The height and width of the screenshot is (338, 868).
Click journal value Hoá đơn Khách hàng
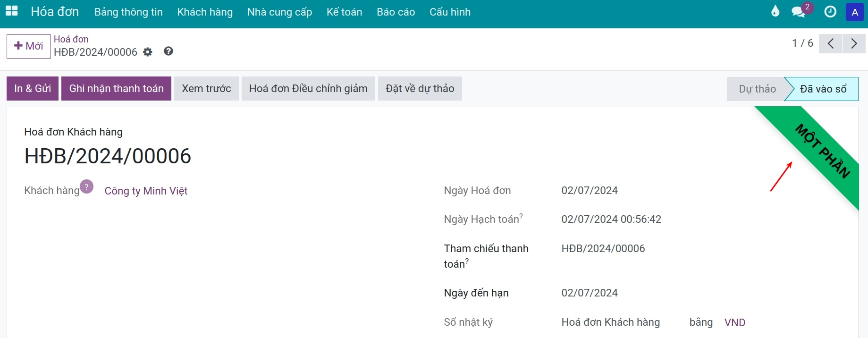click(x=611, y=322)
